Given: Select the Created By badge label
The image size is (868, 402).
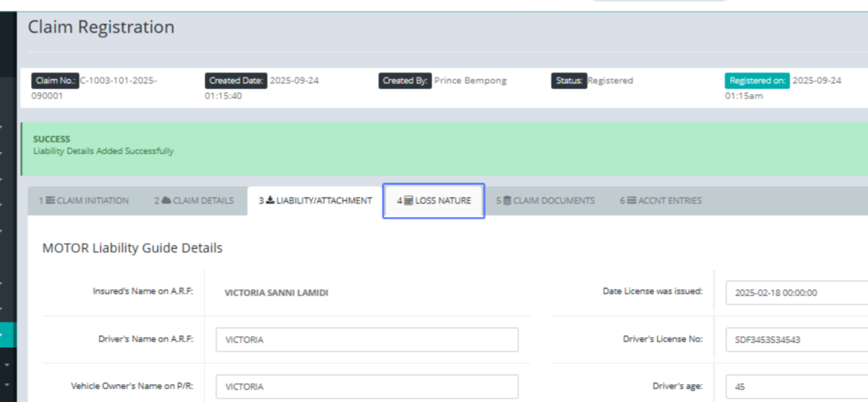Looking at the screenshot, I should coord(405,81).
